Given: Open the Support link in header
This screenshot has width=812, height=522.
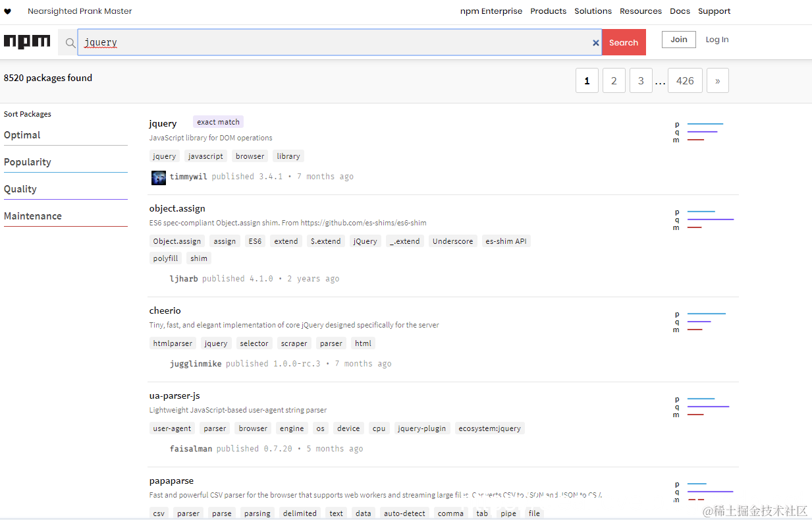Looking at the screenshot, I should [x=714, y=11].
